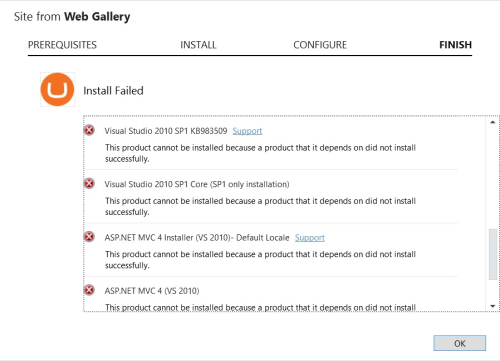Select the ASP.NET MVC 4 (VS 2010) title
Viewport: 500px width, 361px height.
(x=152, y=291)
